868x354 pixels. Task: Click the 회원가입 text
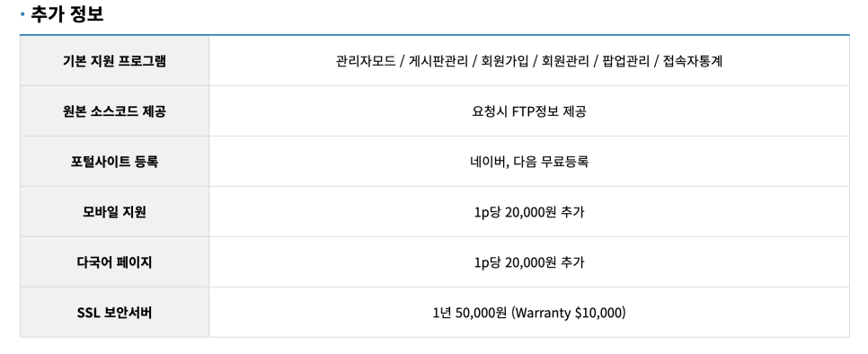point(505,61)
